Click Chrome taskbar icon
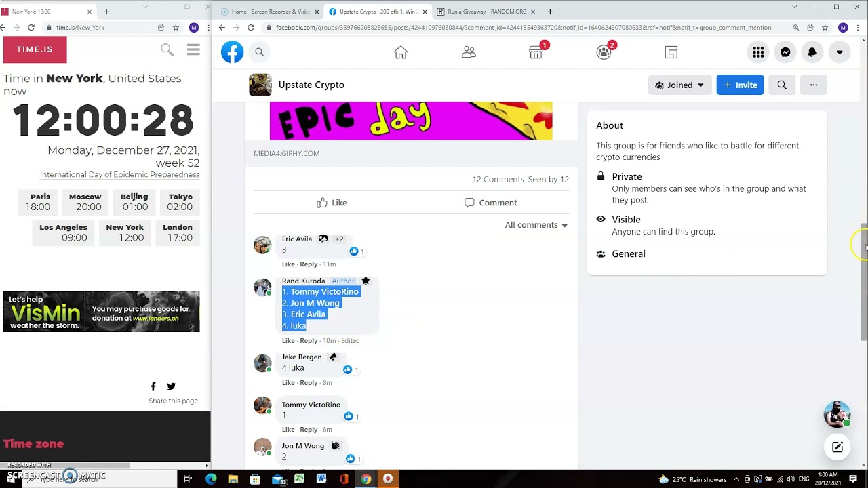The width and height of the screenshot is (868, 488). tap(366, 479)
